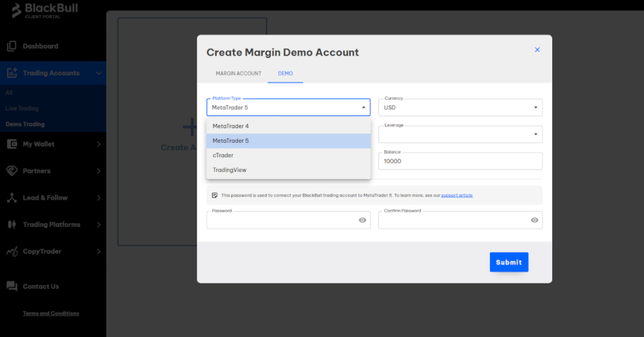Click the Lead & Follow icon
644x337 pixels.
[x=11, y=198]
